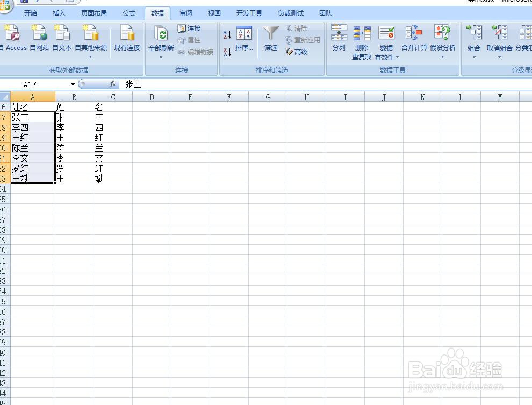Select cell C16 header 名

point(113,107)
